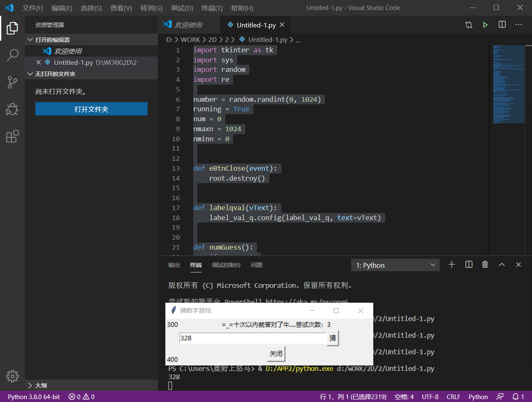Viewport: 532px width, 402px height.
Task: Open the Debug view with bug icon
Action: coord(12,109)
